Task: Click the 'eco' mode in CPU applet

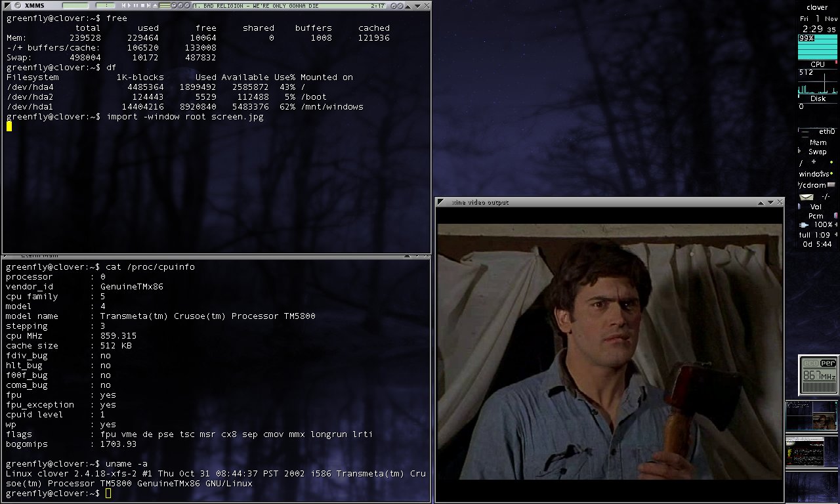Action: coord(811,363)
